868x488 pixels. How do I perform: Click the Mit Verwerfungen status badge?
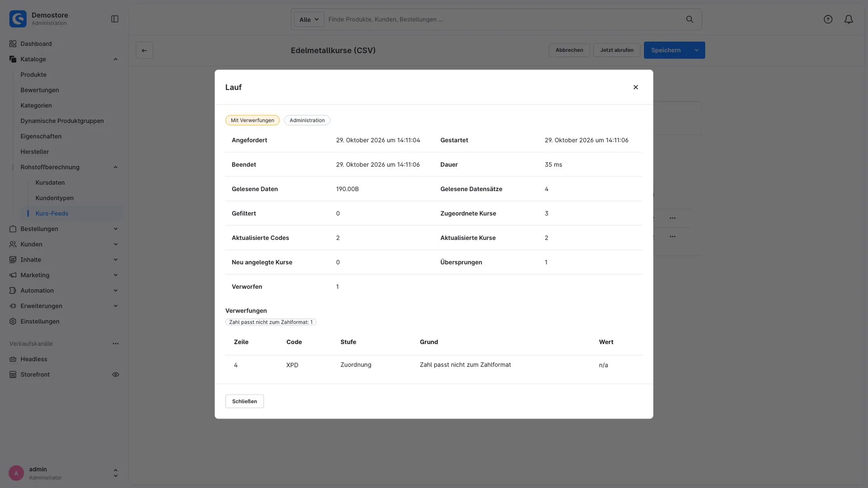(252, 120)
